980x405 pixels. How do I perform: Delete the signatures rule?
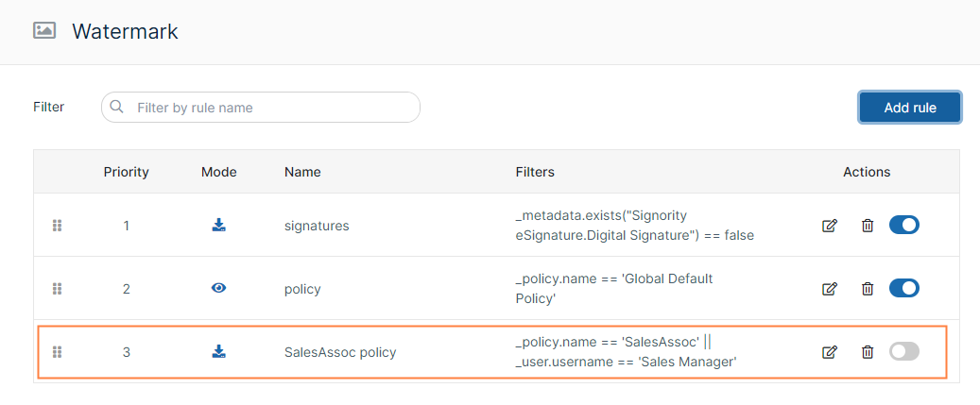[x=867, y=226]
